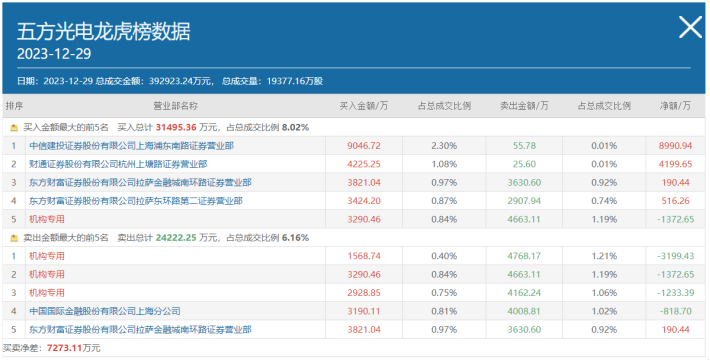This screenshot has width=710, height=360.
Task: Select the net value 8990.94
Action: (676, 146)
